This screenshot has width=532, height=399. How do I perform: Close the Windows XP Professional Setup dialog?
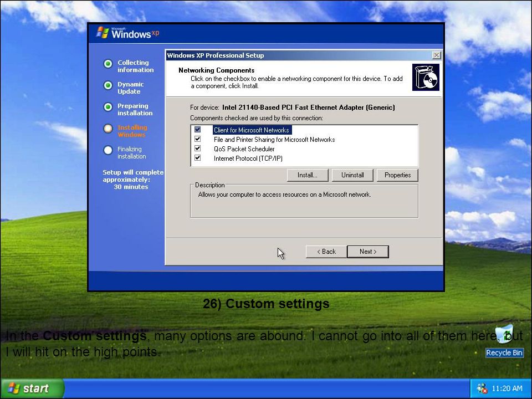436,55
